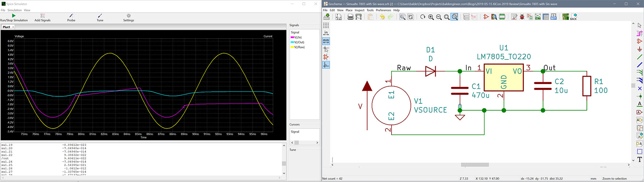Select the Place junction tool
The width and height of the screenshot is (644, 182).
(x=640, y=96)
